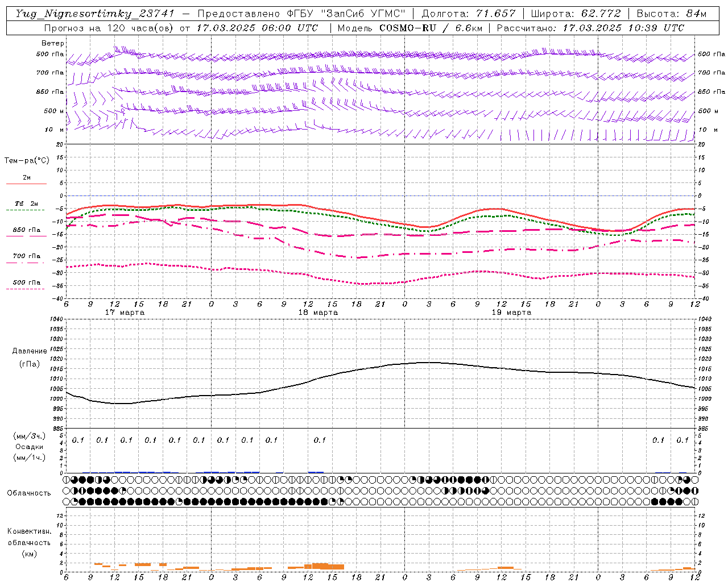Select the elevation text Высота: 84м

[x=672, y=14]
